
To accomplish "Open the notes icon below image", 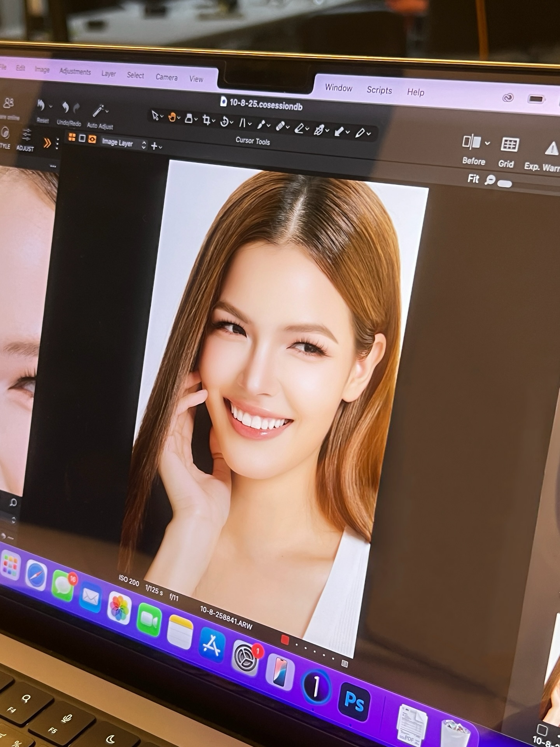I will [344, 663].
